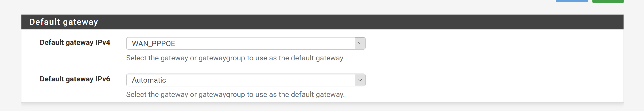The height and width of the screenshot is (111, 644).
Task: Click the "Default gateway IPv4" field label
Action: tap(75, 42)
